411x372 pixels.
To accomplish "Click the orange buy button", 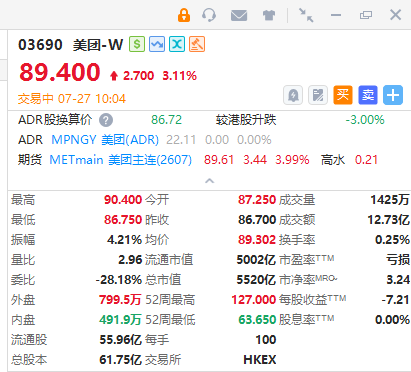I will pos(343,95).
